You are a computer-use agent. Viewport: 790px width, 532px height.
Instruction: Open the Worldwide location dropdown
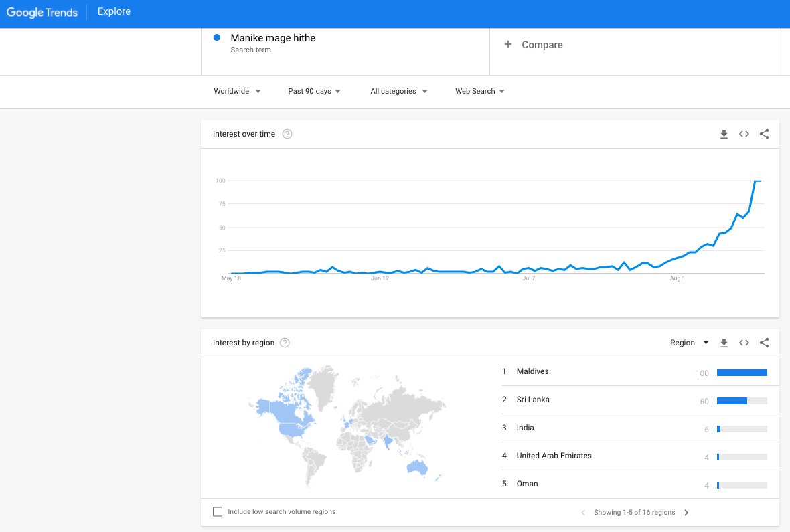(237, 91)
